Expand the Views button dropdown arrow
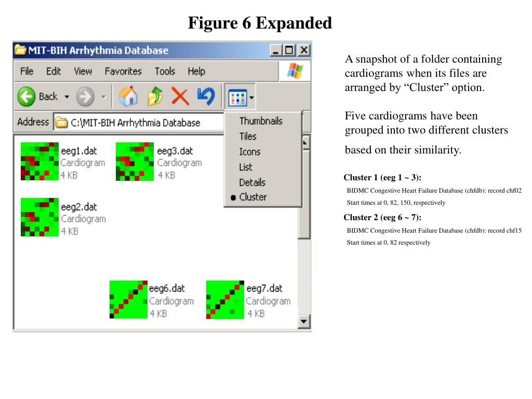This screenshot has width=532, height=399. pos(252,98)
